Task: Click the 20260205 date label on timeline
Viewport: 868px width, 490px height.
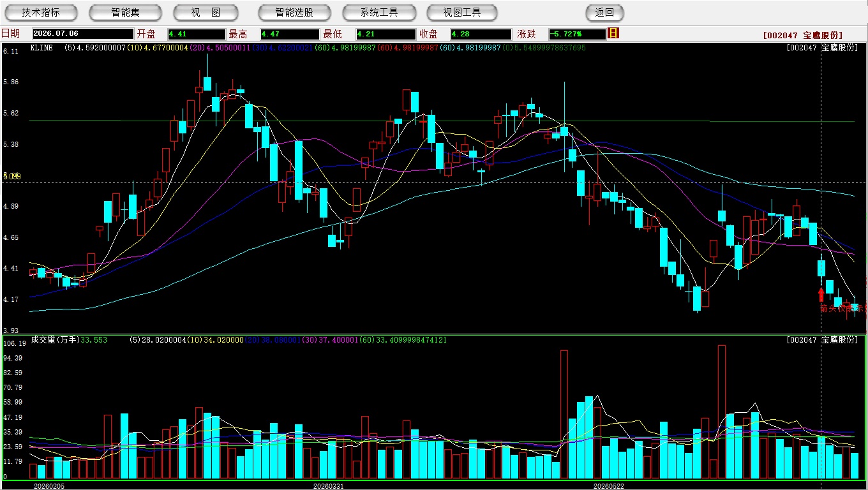Action: [49, 486]
